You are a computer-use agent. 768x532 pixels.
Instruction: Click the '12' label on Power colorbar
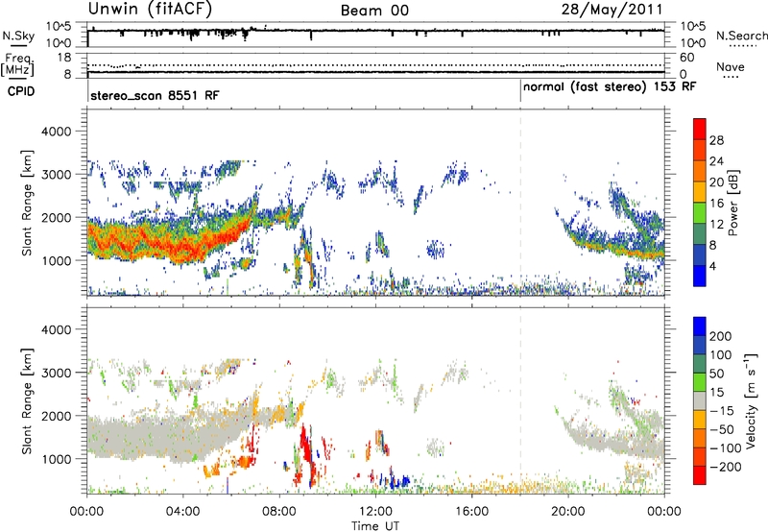(716, 225)
